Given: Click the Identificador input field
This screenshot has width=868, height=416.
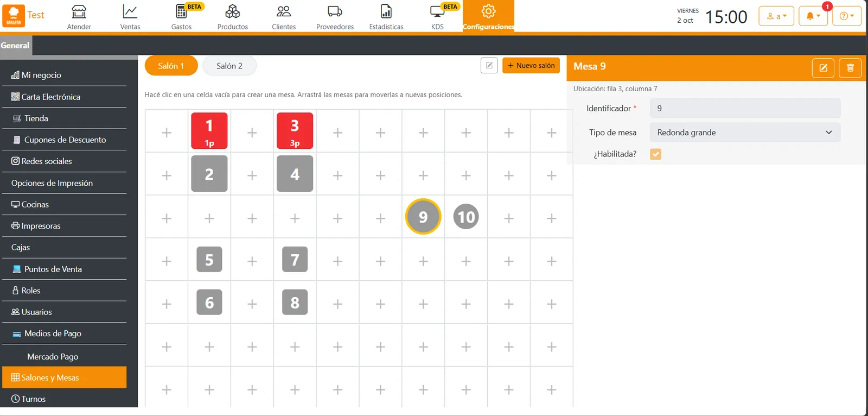Looking at the screenshot, I should pos(745,108).
